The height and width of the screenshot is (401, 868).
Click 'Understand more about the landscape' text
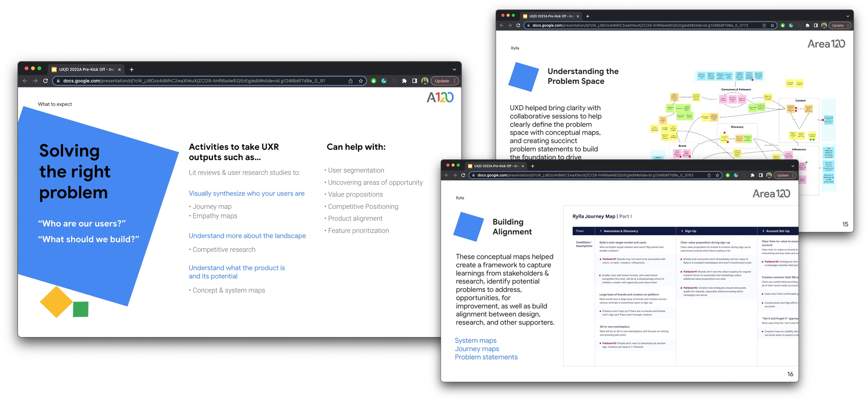pyautogui.click(x=247, y=236)
